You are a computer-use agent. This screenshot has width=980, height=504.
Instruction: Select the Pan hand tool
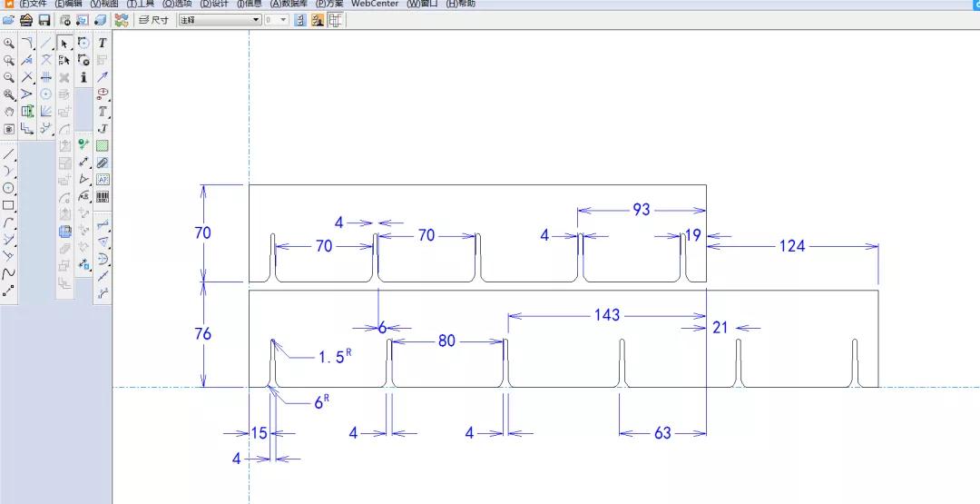(9, 112)
